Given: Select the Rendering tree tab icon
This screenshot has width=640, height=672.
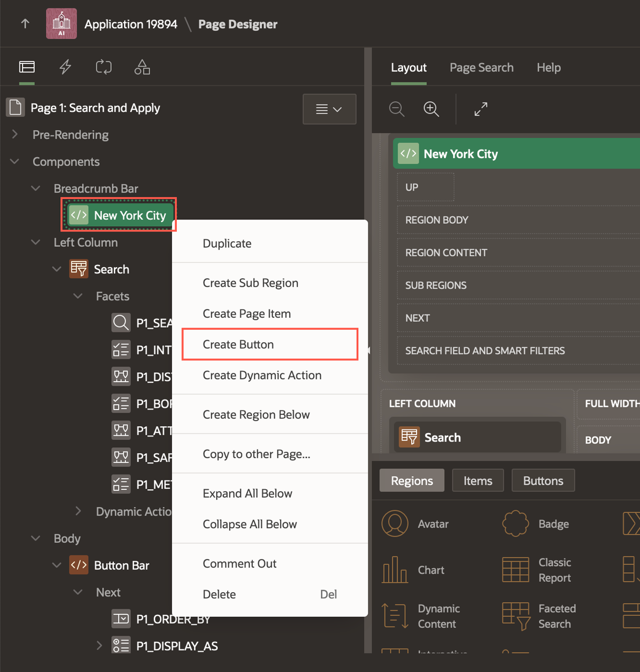Looking at the screenshot, I should point(27,67).
